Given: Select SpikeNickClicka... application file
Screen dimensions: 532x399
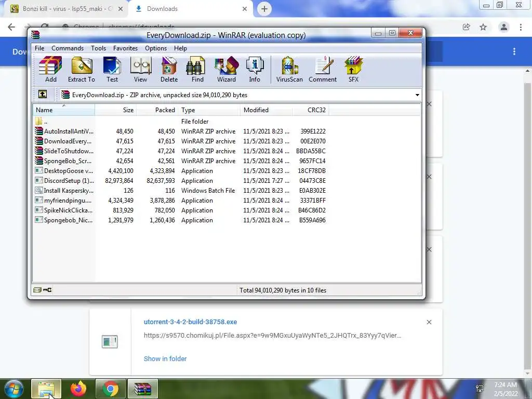Looking at the screenshot, I should click(181, 210).
